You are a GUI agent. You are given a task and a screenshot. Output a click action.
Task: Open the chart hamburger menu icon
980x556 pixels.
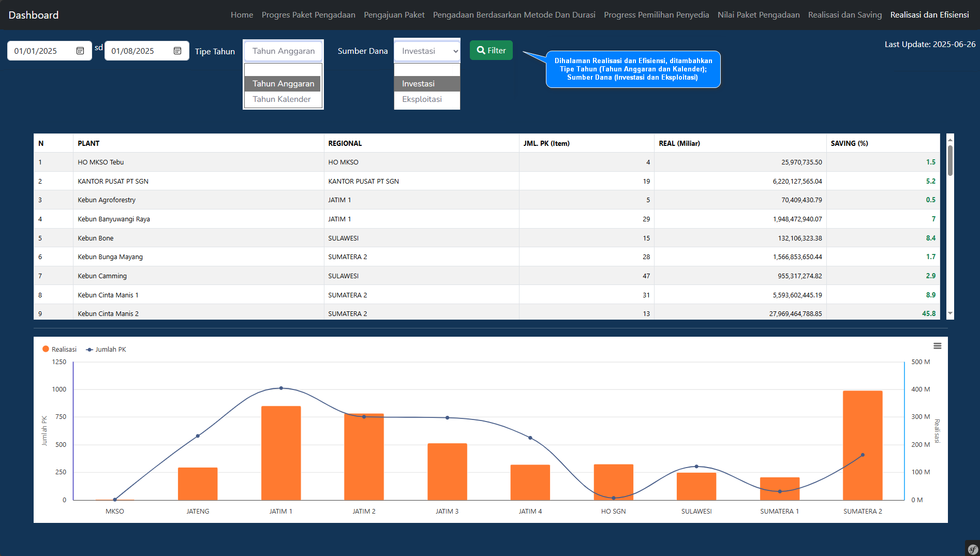click(x=937, y=346)
